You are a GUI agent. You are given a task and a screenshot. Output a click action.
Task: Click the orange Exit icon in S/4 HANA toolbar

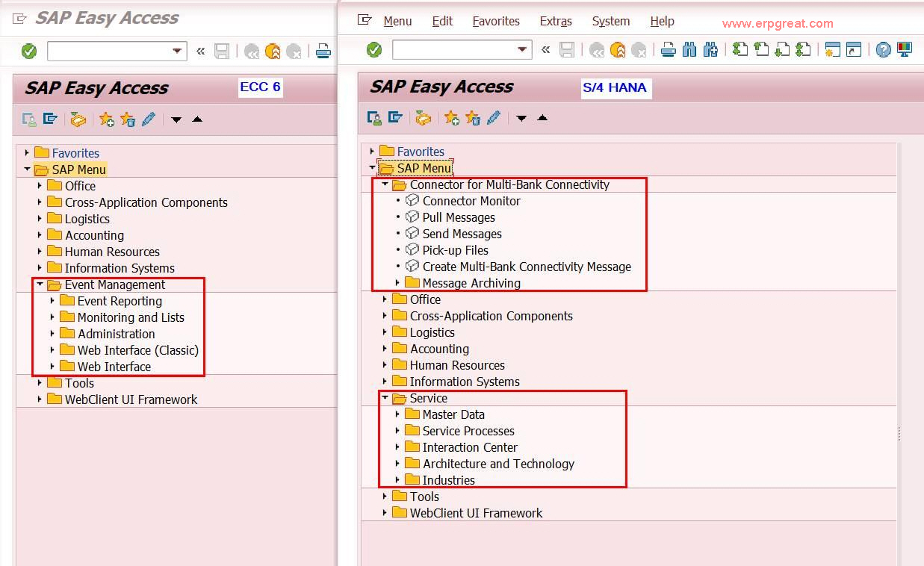[618, 50]
